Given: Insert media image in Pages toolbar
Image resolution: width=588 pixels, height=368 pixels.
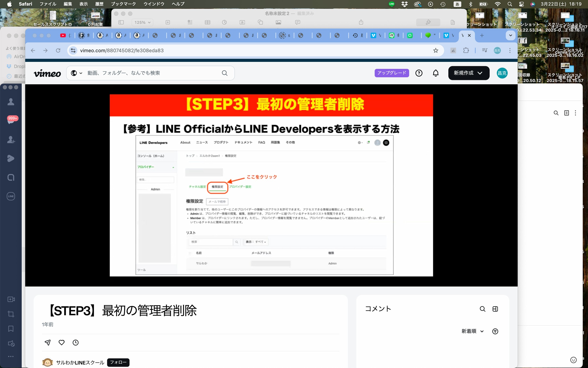Looking at the screenshot, I should [x=278, y=22].
